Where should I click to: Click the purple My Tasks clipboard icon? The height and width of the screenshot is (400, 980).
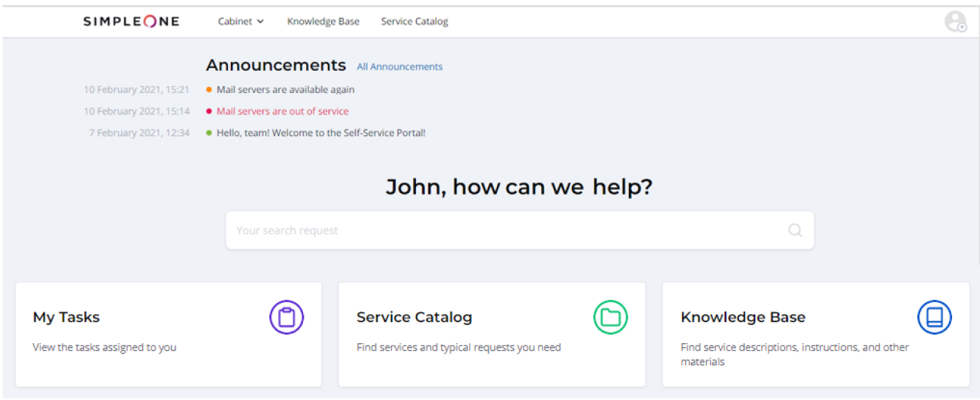286,317
